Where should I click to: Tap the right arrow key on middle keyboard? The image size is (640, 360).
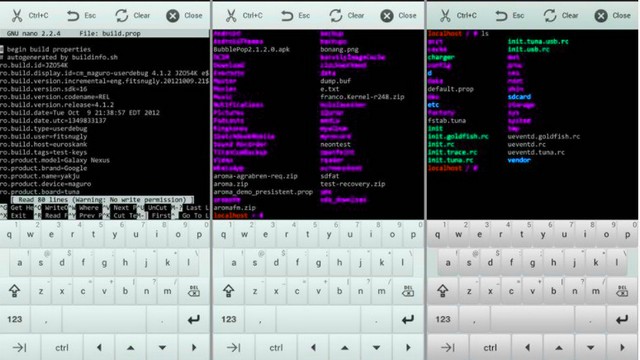[408, 348]
